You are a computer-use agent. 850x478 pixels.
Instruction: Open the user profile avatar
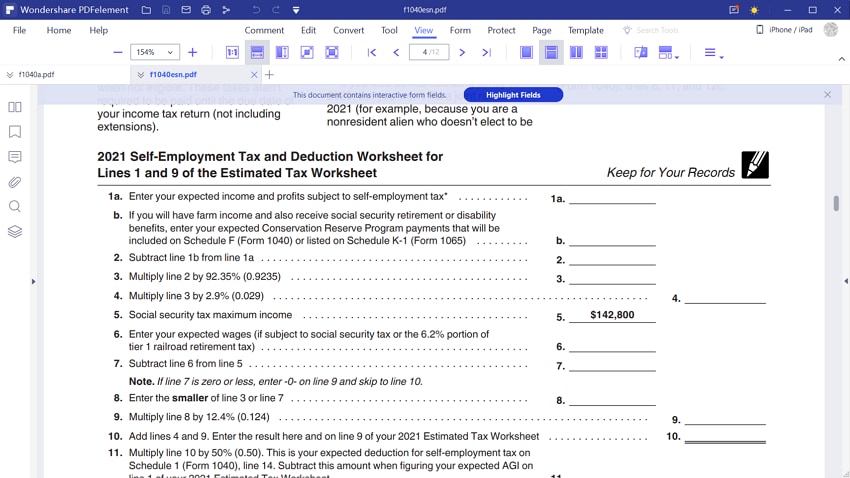(830, 30)
